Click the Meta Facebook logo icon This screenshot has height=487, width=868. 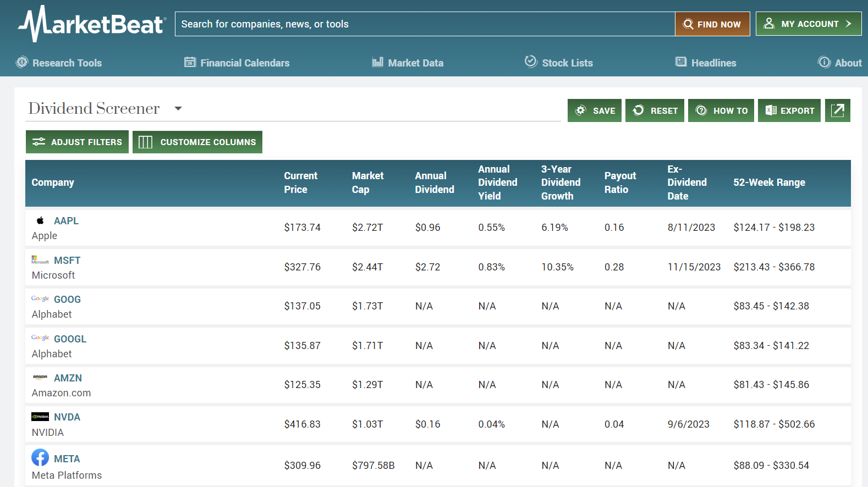[x=40, y=458]
